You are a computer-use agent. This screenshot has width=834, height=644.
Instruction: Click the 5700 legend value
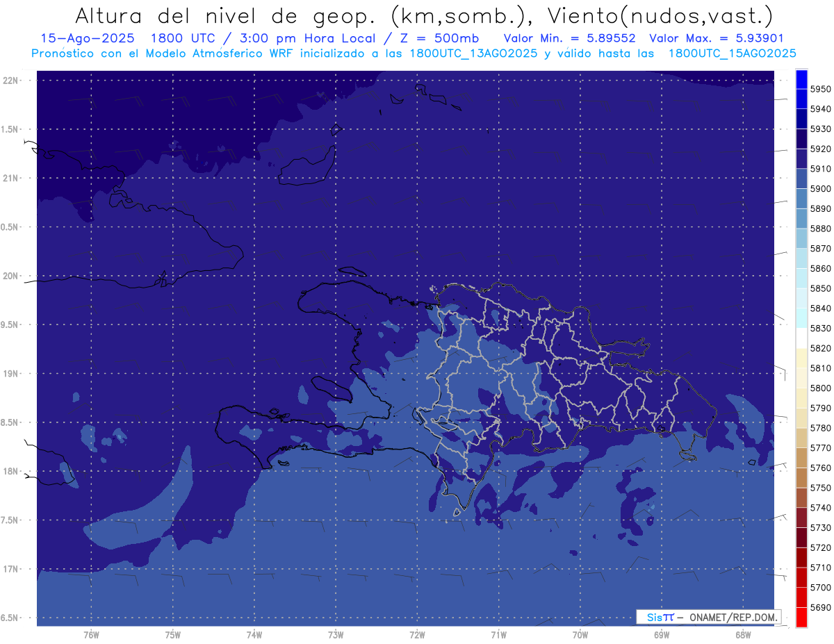pos(820,588)
